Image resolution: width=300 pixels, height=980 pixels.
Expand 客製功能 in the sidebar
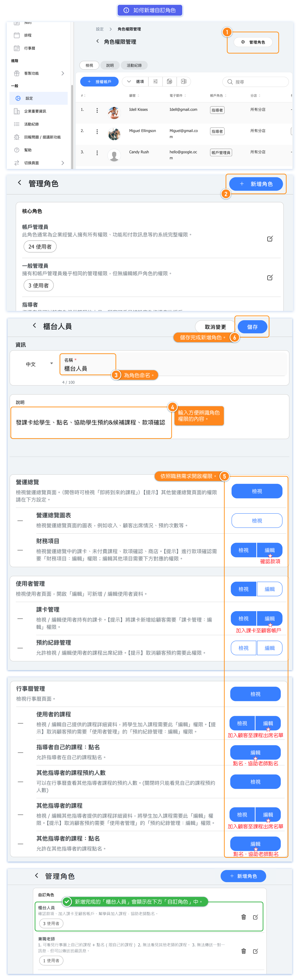coord(38,73)
